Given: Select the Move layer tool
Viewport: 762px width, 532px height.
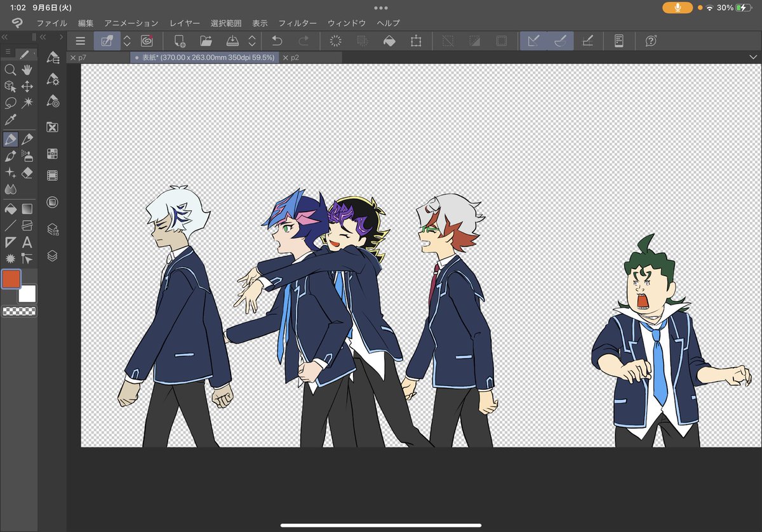Looking at the screenshot, I should coord(27,86).
